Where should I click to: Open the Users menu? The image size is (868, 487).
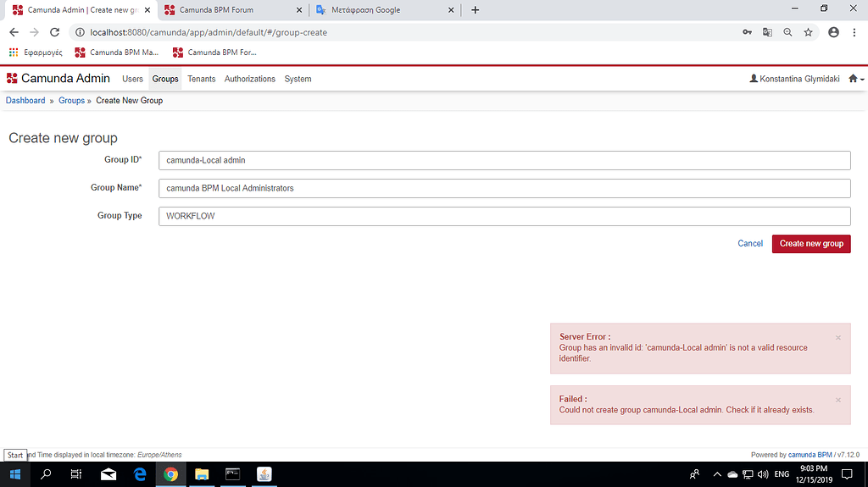[x=132, y=79]
